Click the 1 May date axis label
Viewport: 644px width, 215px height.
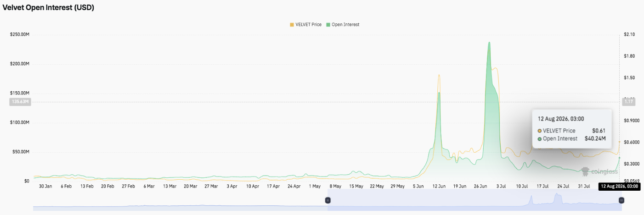click(x=315, y=187)
